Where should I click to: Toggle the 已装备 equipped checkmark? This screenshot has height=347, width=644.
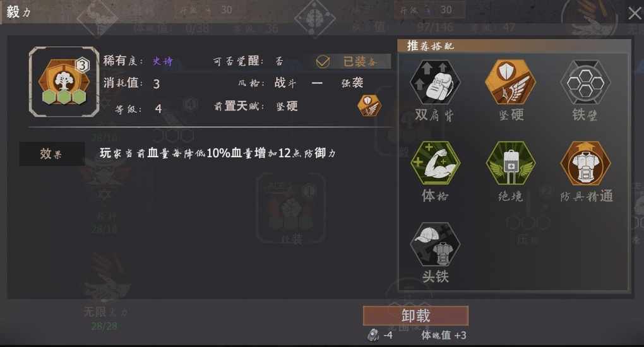click(x=323, y=62)
